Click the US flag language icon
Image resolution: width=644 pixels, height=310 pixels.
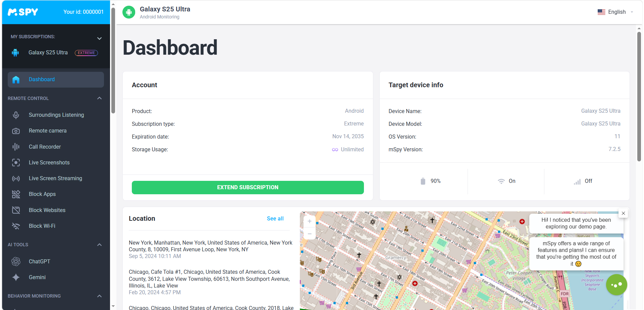[601, 12]
